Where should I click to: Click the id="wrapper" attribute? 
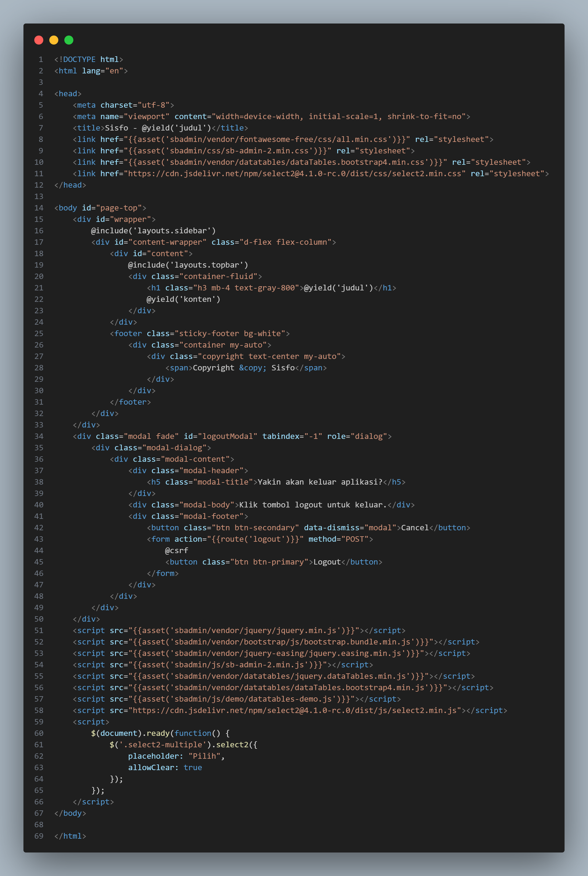tap(124, 220)
